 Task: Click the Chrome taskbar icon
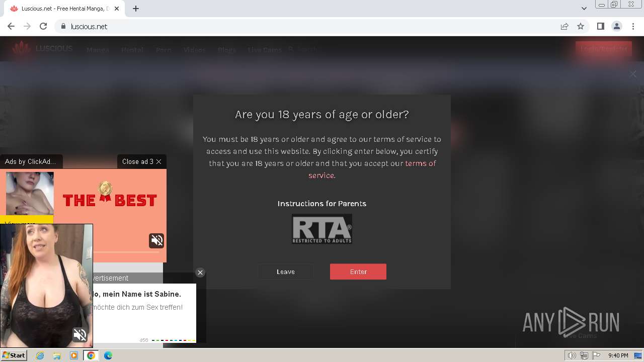pos(91,355)
